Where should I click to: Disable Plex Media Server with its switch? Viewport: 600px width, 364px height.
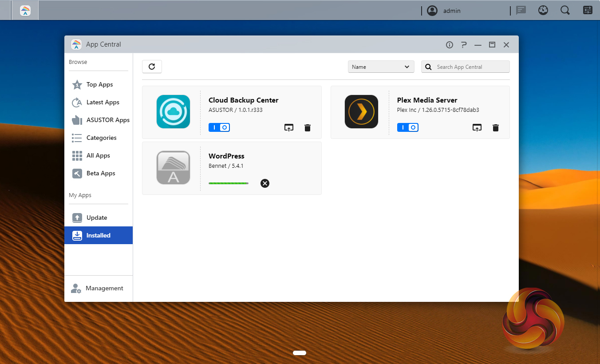click(408, 128)
